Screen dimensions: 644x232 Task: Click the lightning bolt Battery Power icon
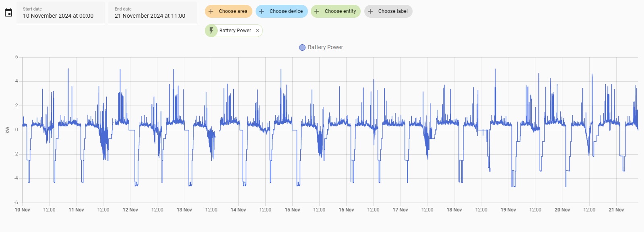click(211, 31)
